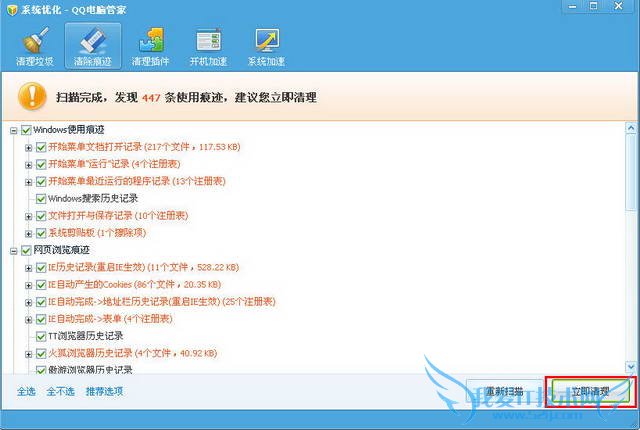
Task: Expand 火狐浏览器历史记录 tree node
Action: (28, 354)
